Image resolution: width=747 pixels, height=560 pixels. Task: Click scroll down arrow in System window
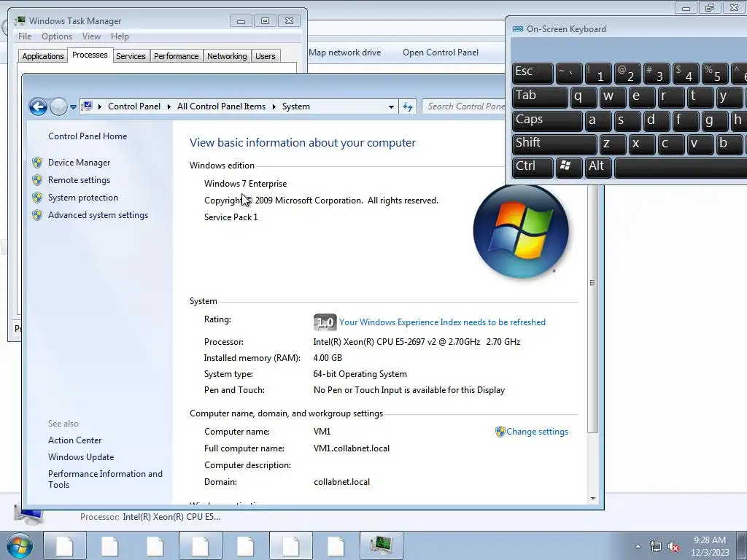coord(593,499)
